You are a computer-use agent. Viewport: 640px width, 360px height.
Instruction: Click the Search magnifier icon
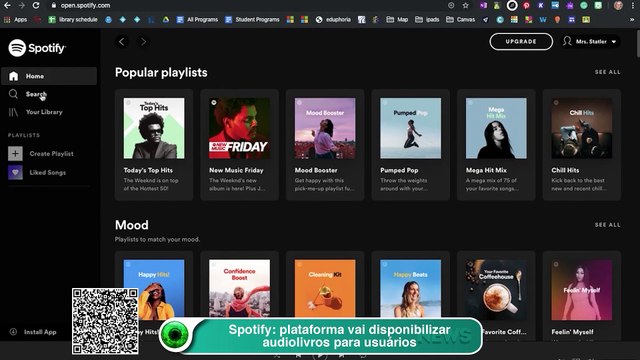tap(13, 94)
